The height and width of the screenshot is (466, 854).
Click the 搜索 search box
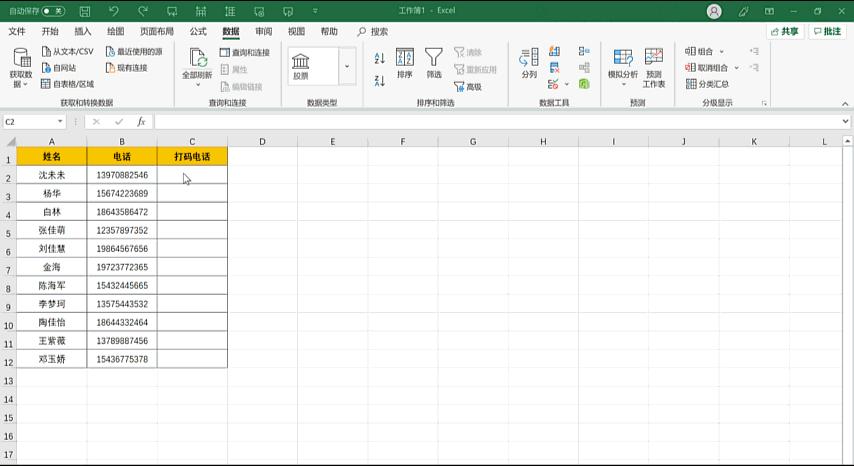coord(373,32)
